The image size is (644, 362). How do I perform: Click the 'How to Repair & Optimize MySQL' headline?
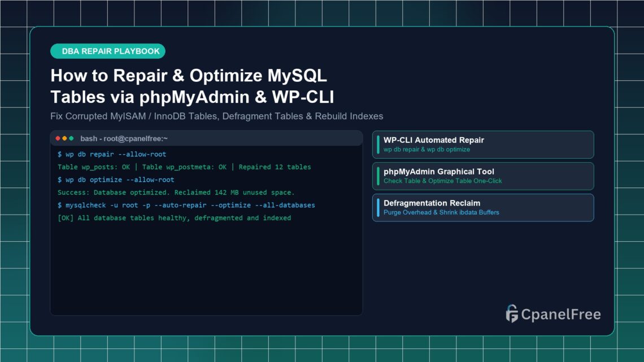click(x=189, y=76)
